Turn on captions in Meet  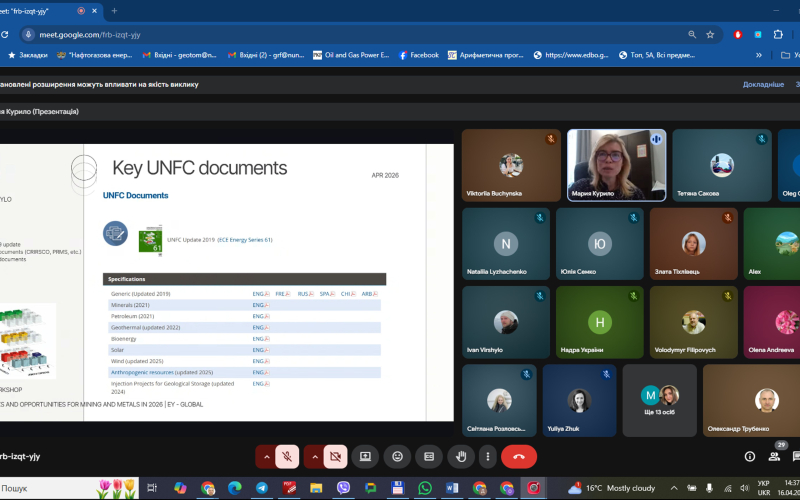[x=429, y=457]
